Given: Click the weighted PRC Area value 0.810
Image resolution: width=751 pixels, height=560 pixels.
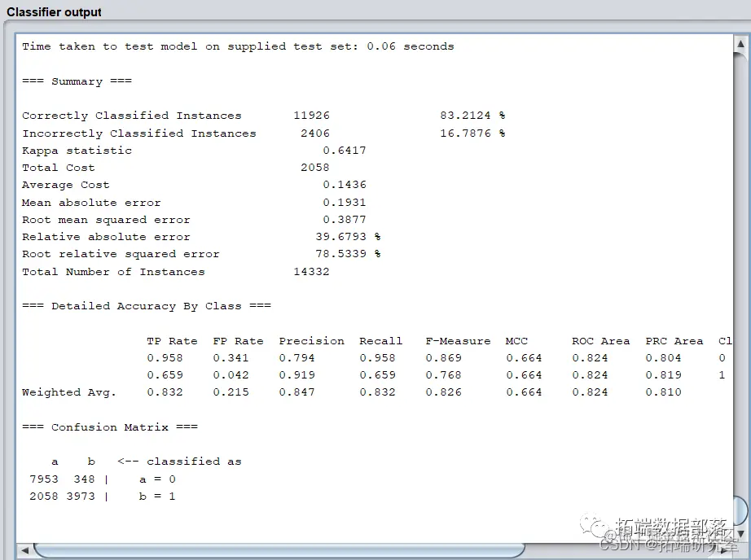Looking at the screenshot, I should (663, 392).
